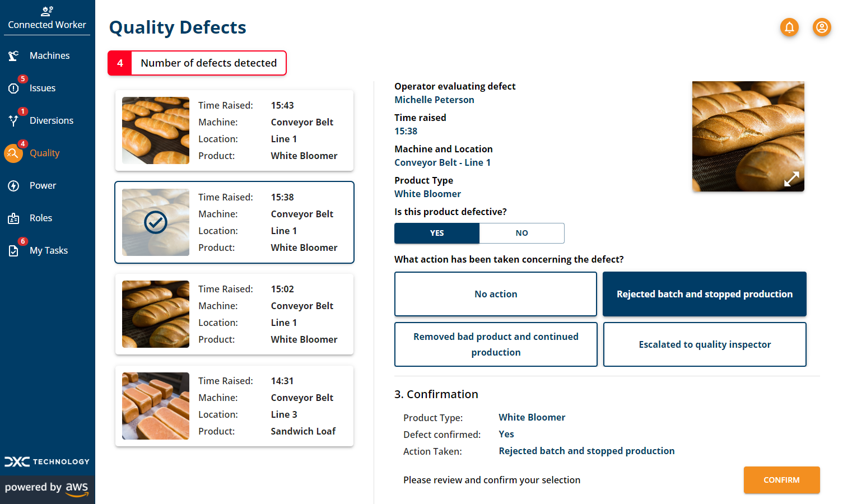This screenshot has height=504, width=843.
Task: Choose Escalated to quality inspector
Action: click(705, 344)
